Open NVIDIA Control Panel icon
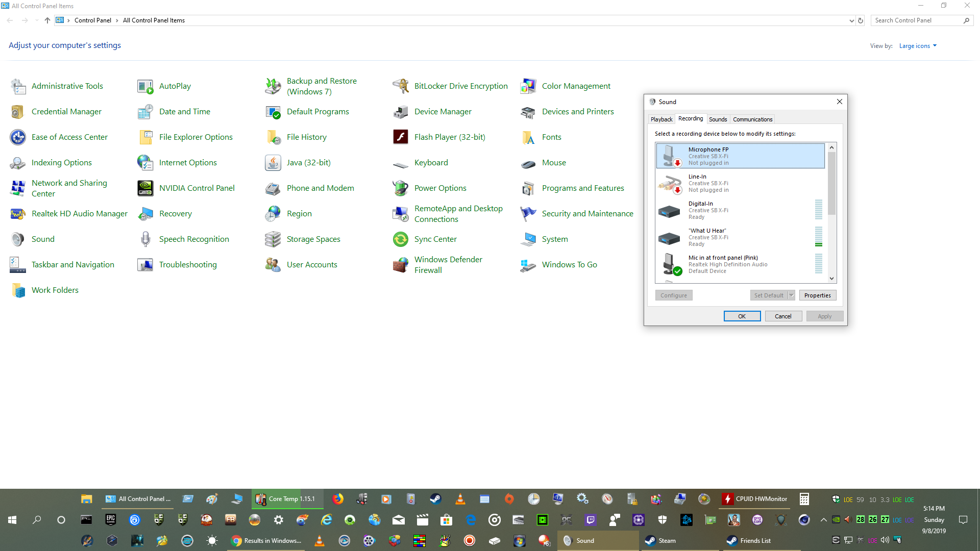The image size is (980, 551). tap(145, 188)
